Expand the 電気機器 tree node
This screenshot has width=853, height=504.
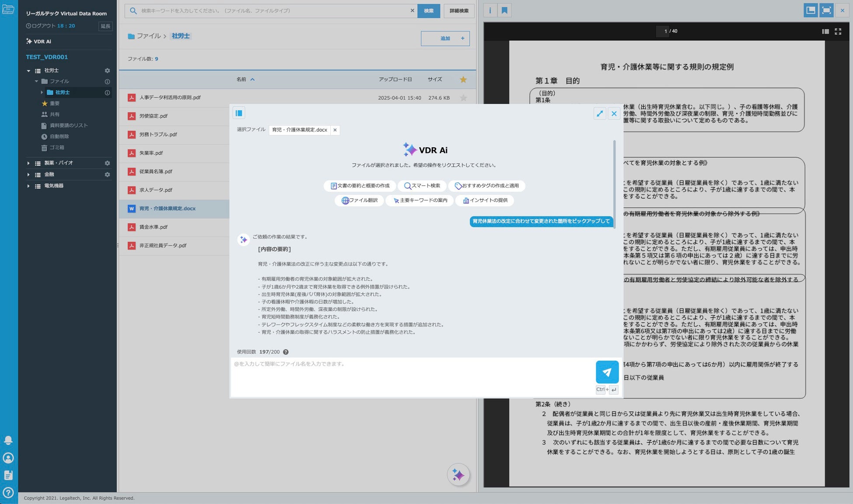click(x=28, y=186)
